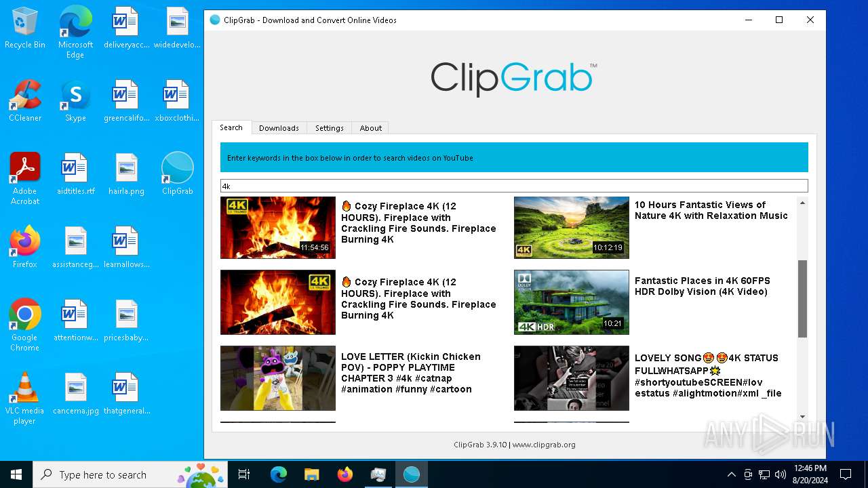Select second Cozy Fireplace 4K thumbnail
Viewport: 868px width, 488px height.
[278, 302]
